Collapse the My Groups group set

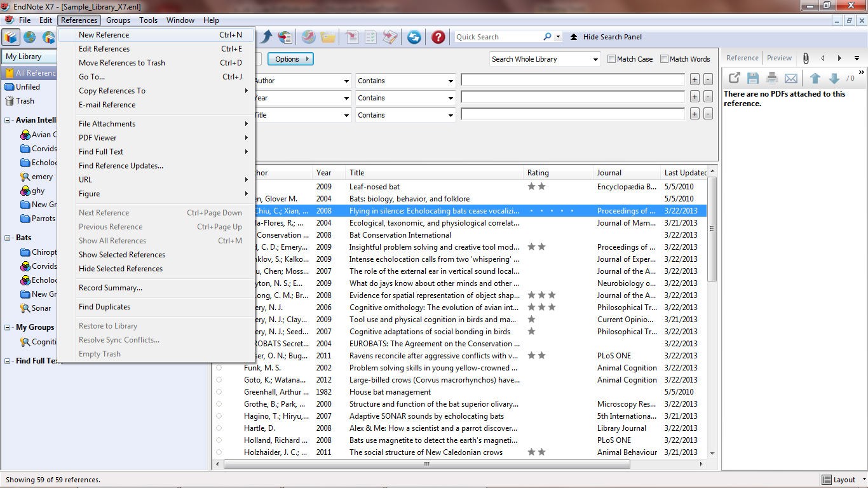[8, 327]
